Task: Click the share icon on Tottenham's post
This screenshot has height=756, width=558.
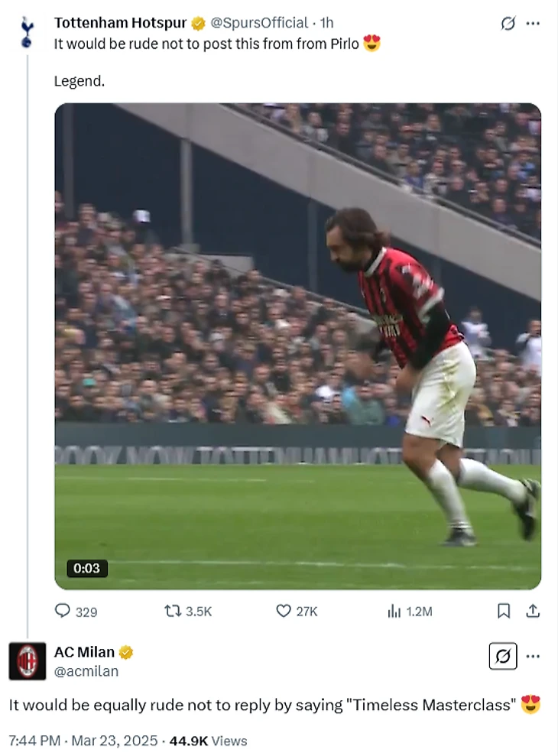Action: [534, 611]
